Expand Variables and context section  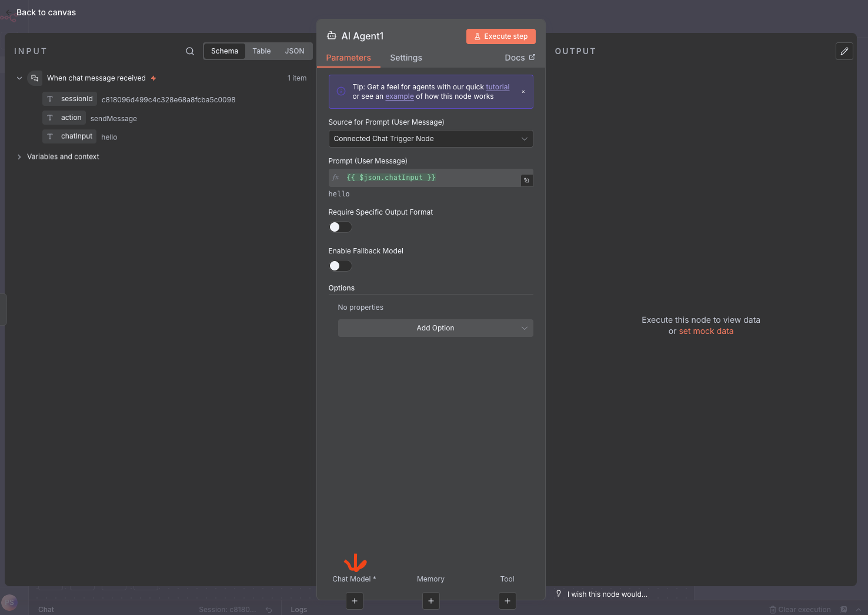[19, 157]
